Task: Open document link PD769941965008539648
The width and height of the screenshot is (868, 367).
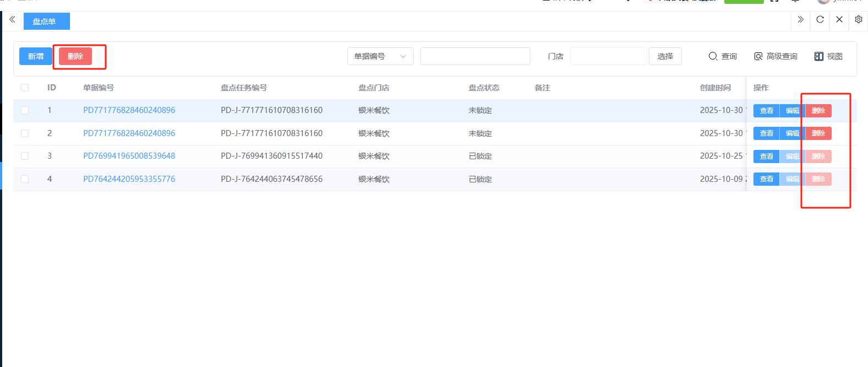Action: pyautogui.click(x=129, y=156)
